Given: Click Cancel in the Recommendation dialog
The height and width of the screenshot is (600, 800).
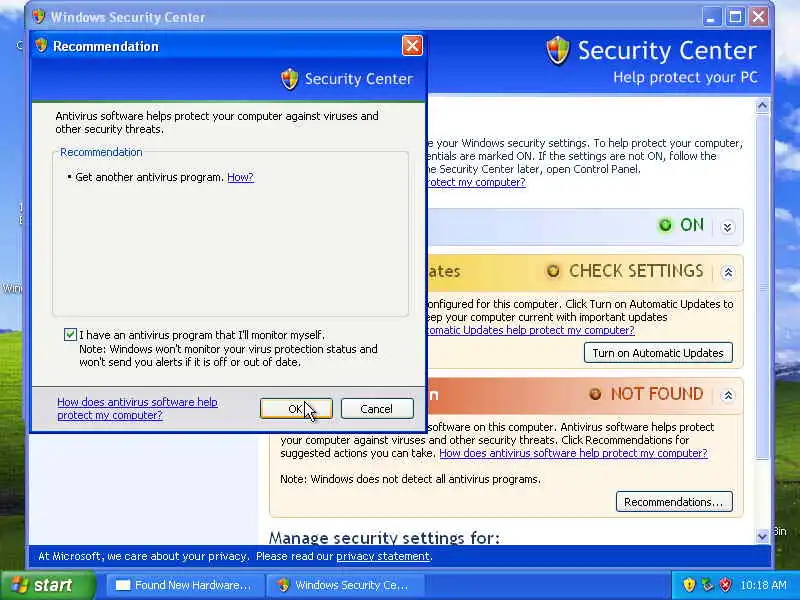Looking at the screenshot, I should pos(377,409).
